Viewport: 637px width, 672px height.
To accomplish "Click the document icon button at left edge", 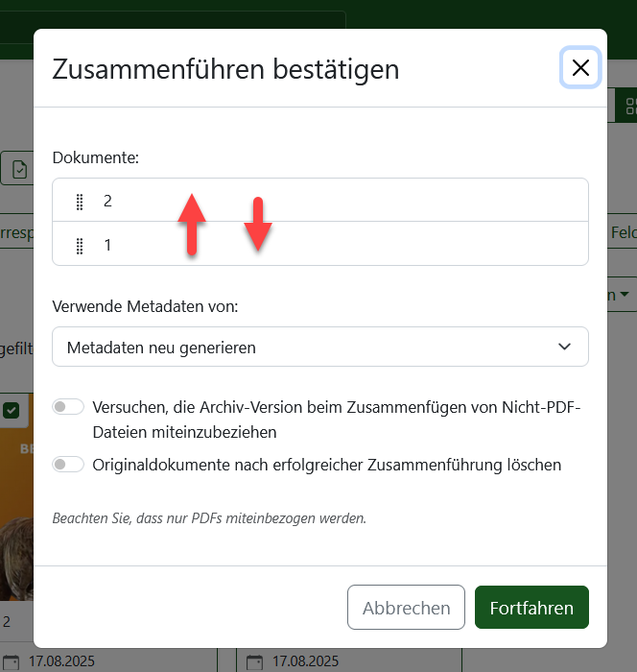I will pos(17,169).
